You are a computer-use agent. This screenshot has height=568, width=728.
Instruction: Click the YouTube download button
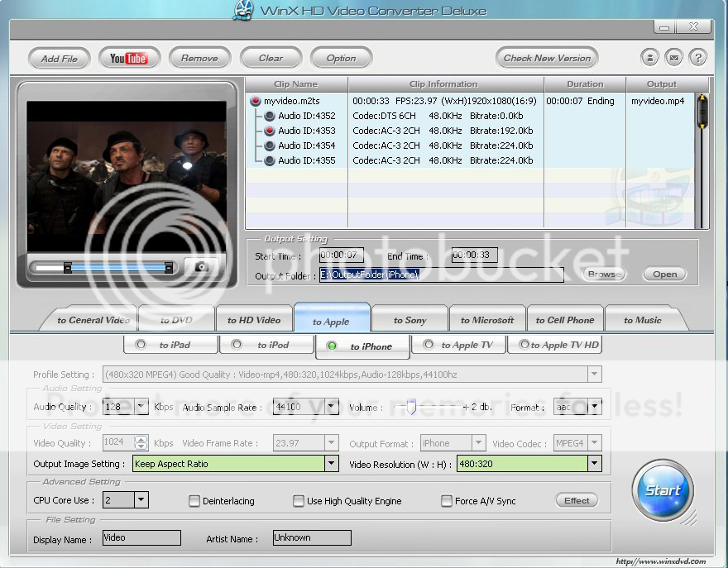129,58
